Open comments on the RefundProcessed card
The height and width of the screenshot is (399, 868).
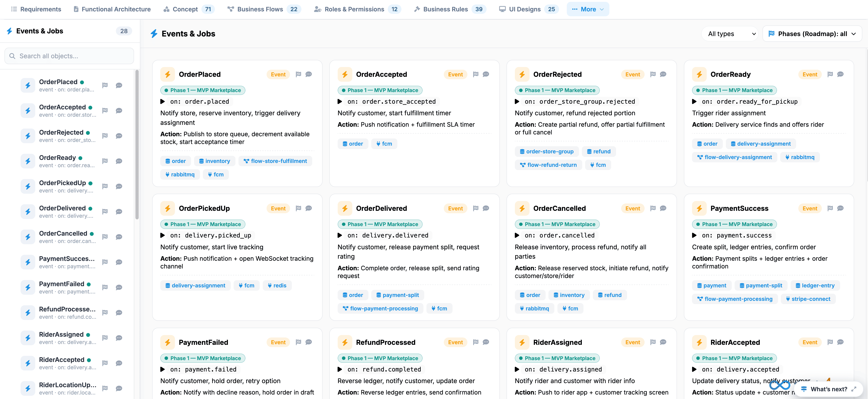[x=486, y=342]
